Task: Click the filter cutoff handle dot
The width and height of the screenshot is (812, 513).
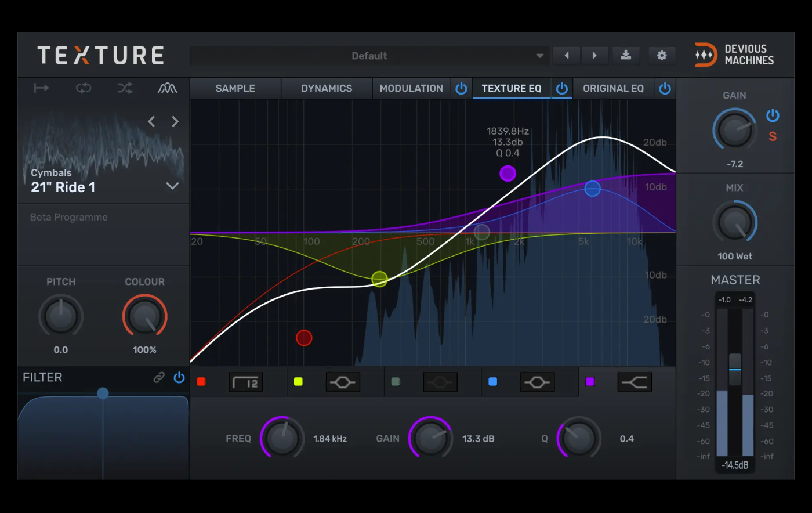Action: click(103, 393)
